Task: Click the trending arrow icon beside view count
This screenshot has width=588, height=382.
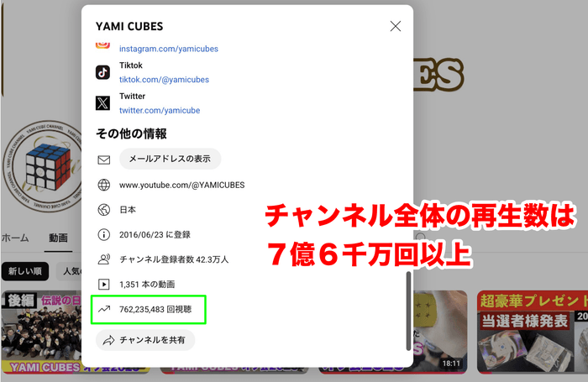Action: [104, 309]
